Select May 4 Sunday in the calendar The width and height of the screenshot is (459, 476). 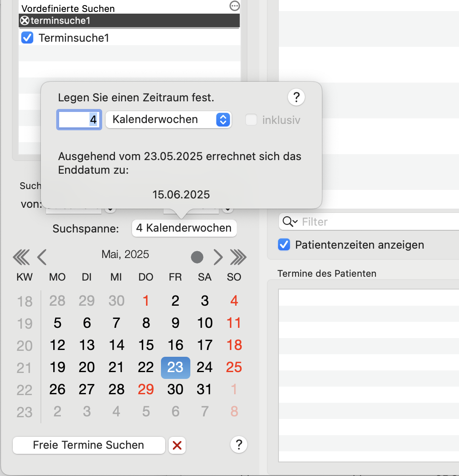pyautogui.click(x=234, y=301)
